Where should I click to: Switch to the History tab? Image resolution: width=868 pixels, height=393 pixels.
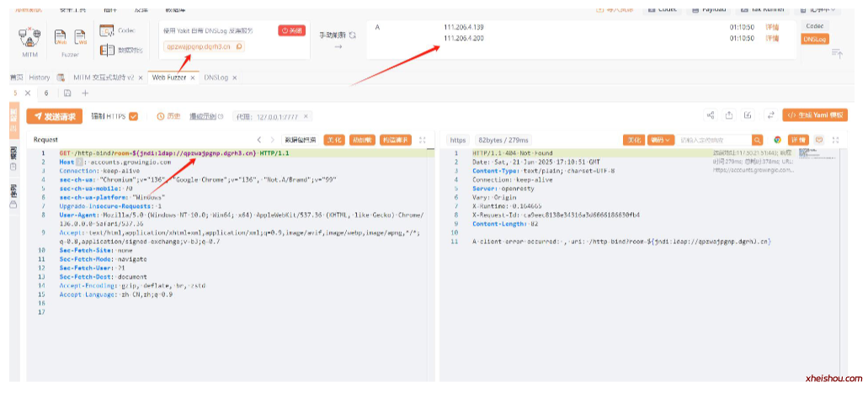click(40, 77)
